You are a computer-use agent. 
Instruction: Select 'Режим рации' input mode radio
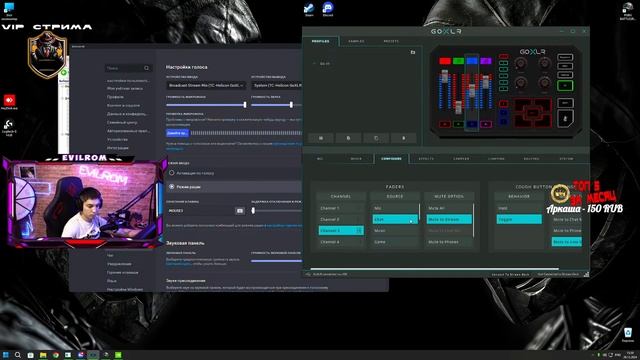(172, 187)
